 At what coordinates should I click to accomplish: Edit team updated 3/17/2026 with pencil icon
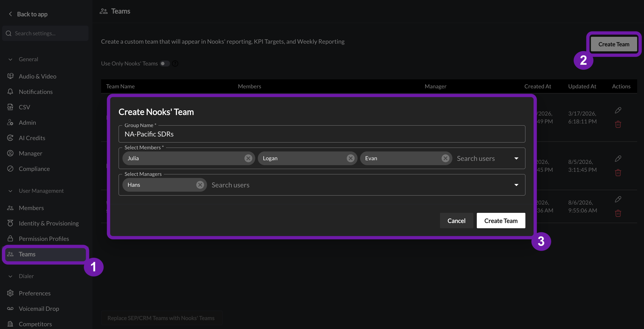click(618, 110)
